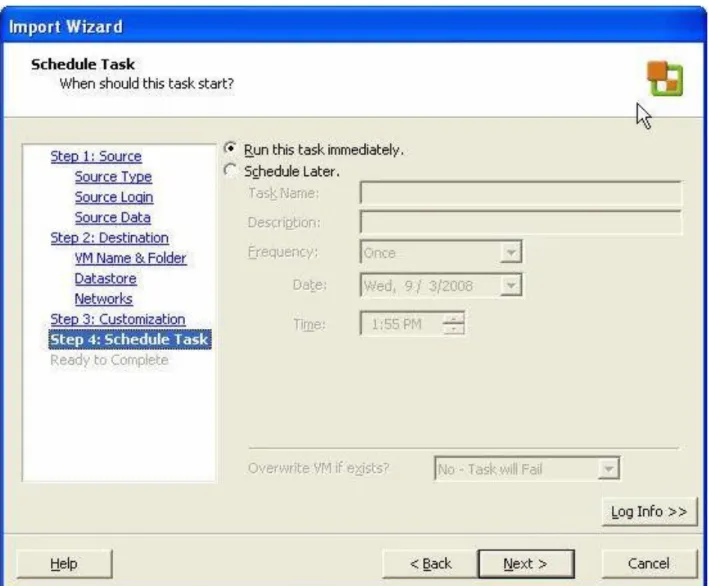Click the Import Wizard title bar text
Screen dimensions: 710x586
click(66, 27)
